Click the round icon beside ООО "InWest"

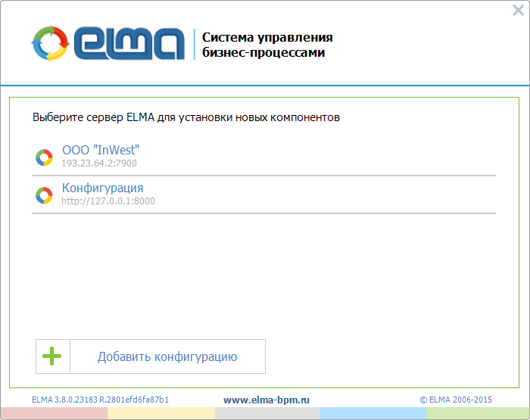44,157
